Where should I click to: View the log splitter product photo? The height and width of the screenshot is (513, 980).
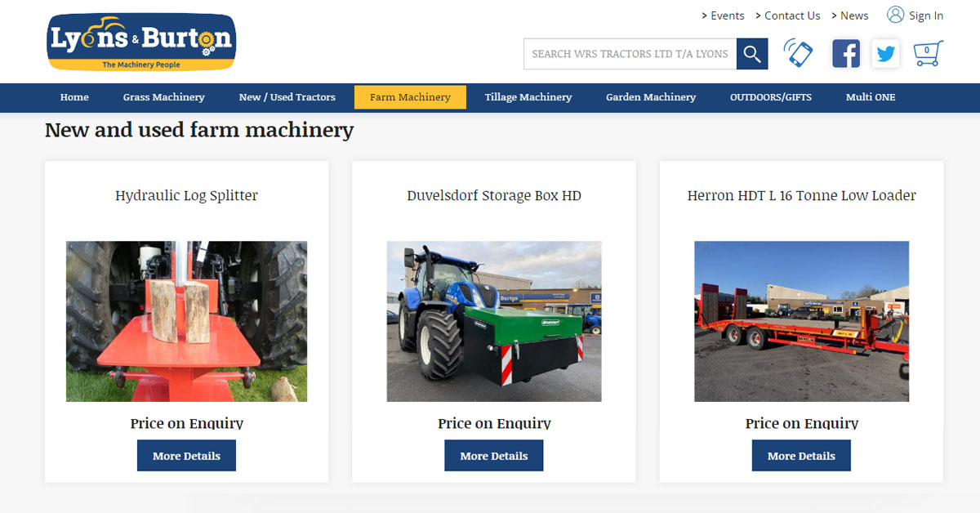click(186, 321)
